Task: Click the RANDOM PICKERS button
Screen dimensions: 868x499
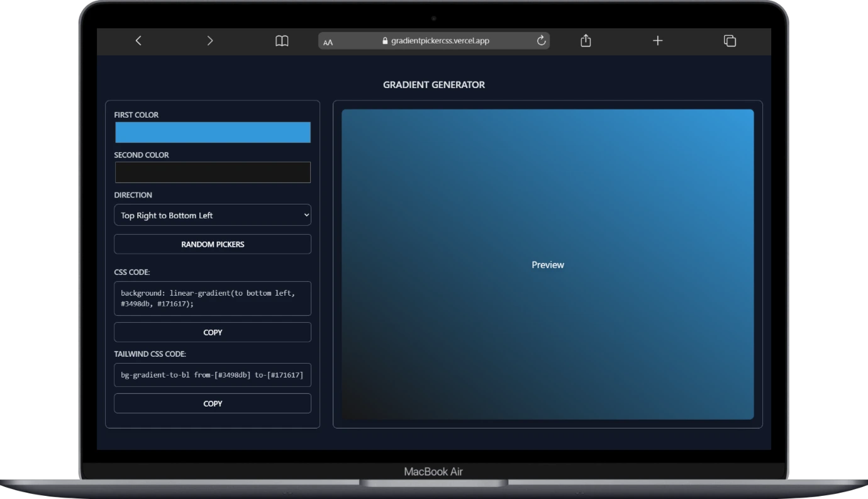Action: [213, 244]
